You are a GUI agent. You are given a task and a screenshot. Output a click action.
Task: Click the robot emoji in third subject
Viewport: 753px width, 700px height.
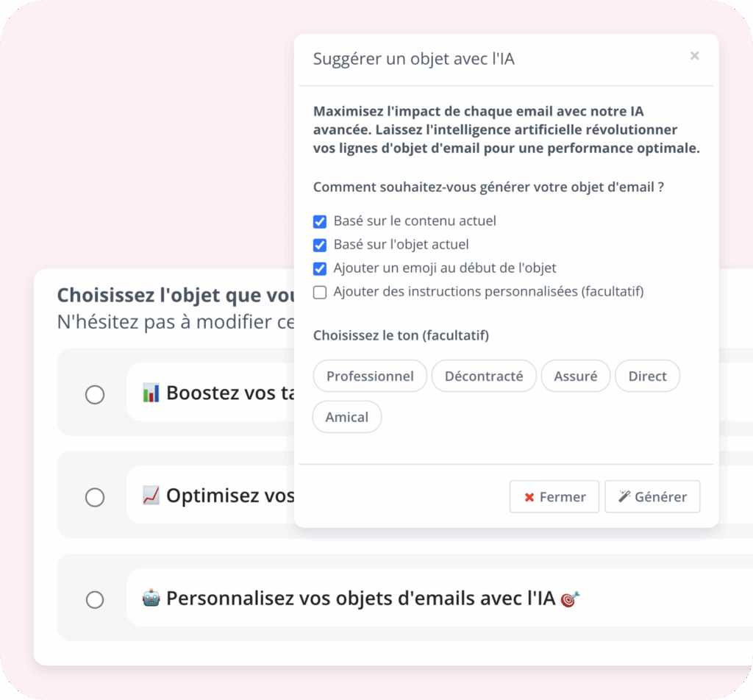[x=151, y=599]
